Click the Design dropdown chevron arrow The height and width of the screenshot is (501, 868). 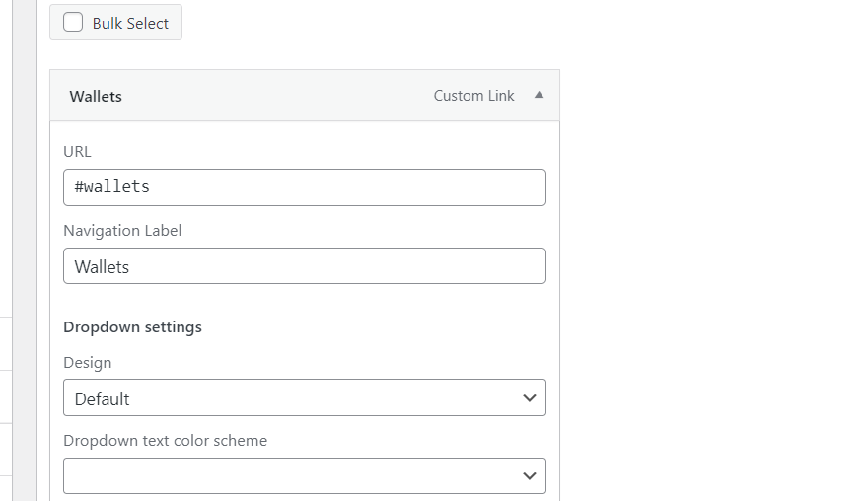(x=530, y=398)
